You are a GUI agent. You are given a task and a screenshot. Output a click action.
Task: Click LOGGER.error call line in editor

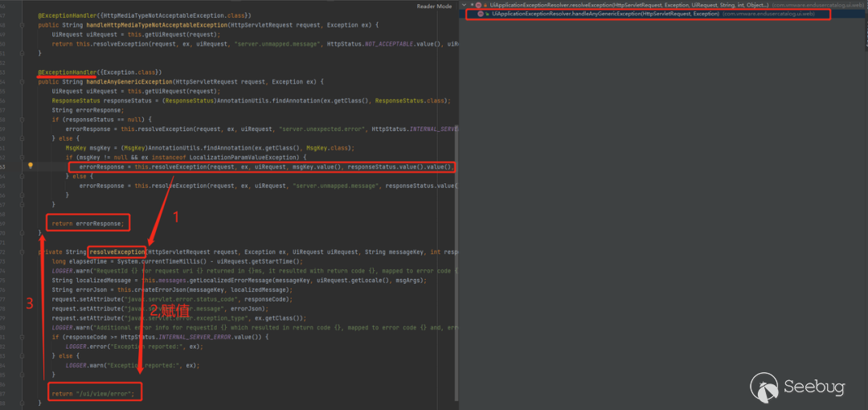(134, 346)
